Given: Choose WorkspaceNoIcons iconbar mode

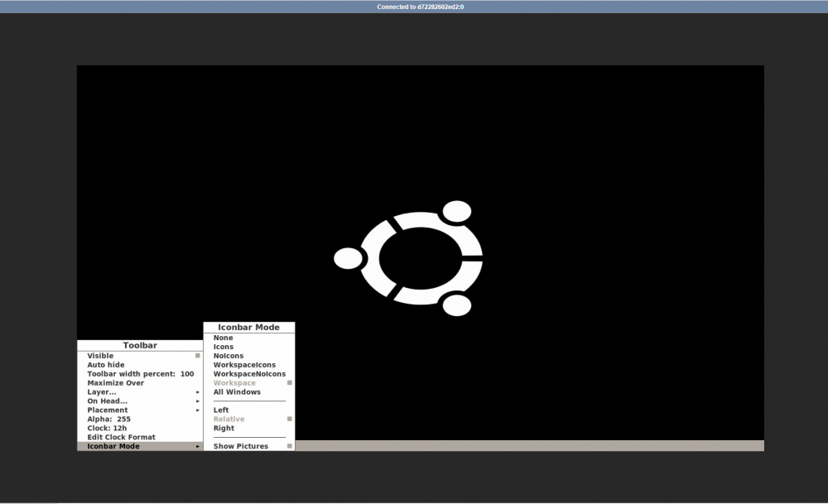Looking at the screenshot, I should pos(248,373).
